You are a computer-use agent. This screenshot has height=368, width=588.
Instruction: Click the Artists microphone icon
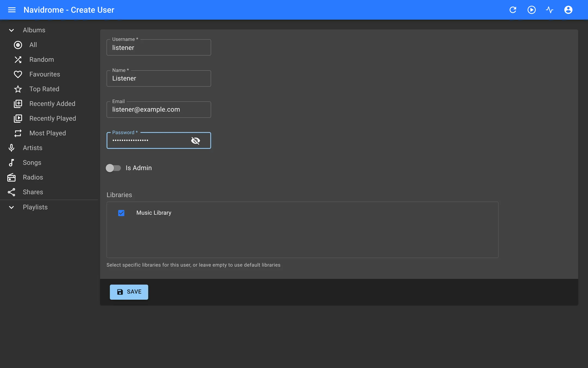(x=11, y=148)
